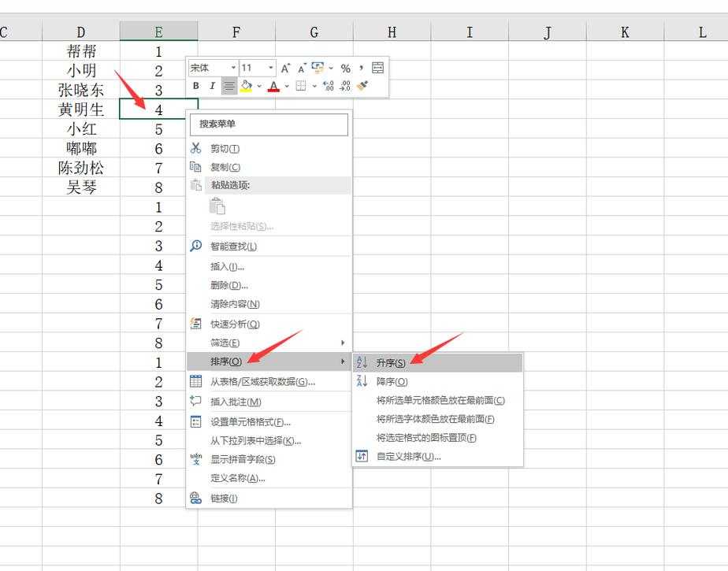
Task: Open the font color dropdown arrow
Action: click(x=285, y=85)
